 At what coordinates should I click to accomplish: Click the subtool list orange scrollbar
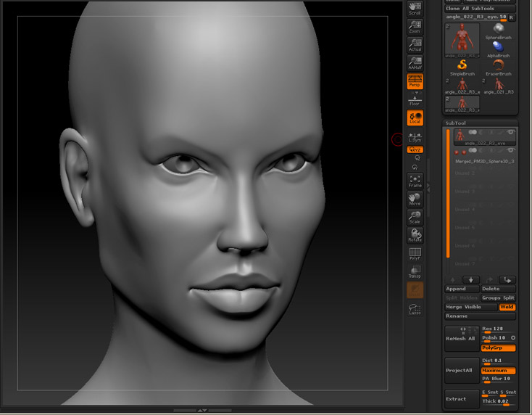coord(448,193)
